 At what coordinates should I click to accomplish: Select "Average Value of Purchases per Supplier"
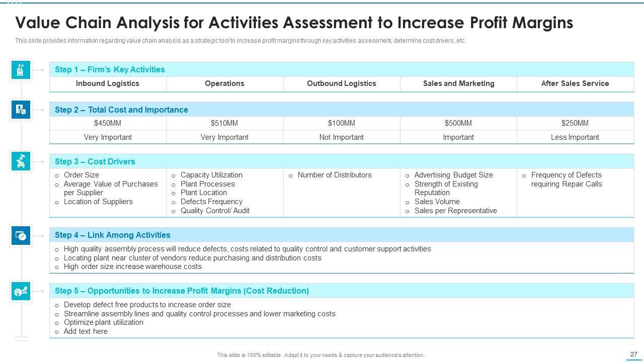(x=111, y=188)
